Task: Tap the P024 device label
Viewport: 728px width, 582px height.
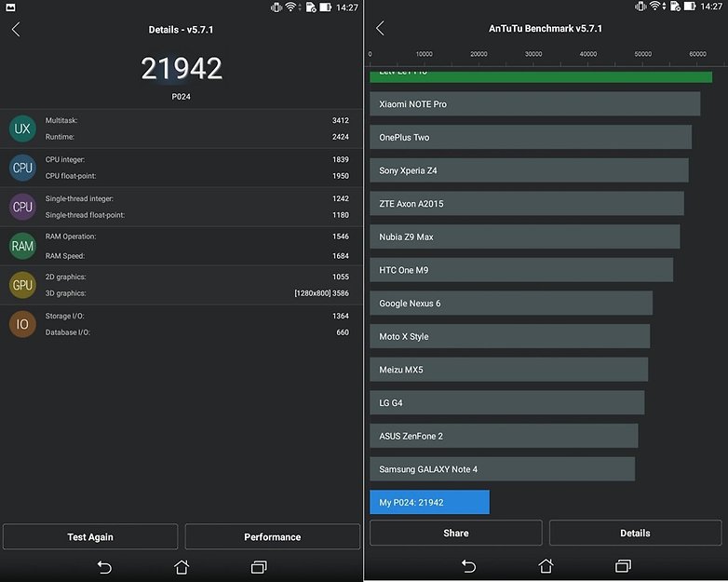Action: point(182,97)
